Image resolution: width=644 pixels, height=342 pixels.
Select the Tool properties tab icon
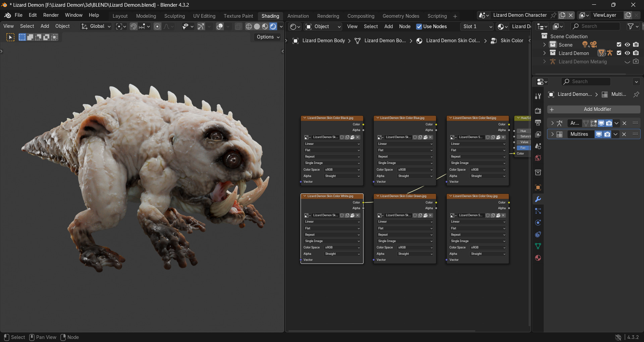538,96
